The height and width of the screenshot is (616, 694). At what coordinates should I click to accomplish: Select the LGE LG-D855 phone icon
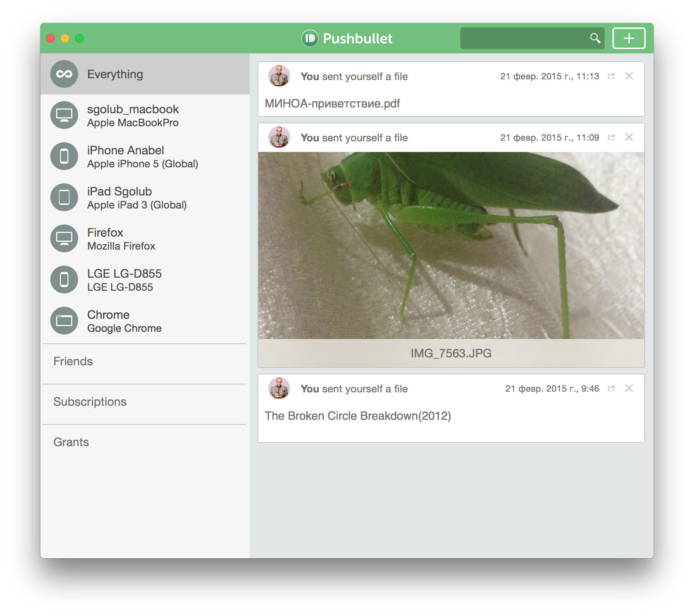click(64, 280)
